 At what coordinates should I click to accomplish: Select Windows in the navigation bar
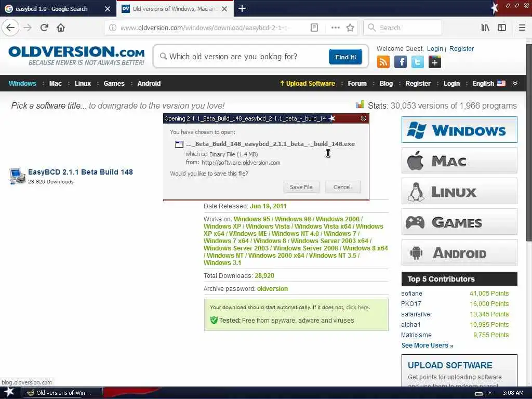tap(22, 84)
